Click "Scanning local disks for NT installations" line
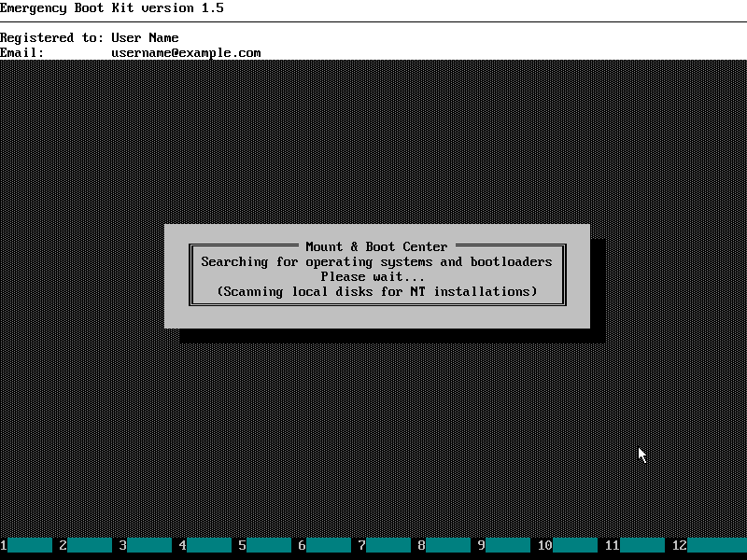The height and width of the screenshot is (560, 747). point(377,291)
